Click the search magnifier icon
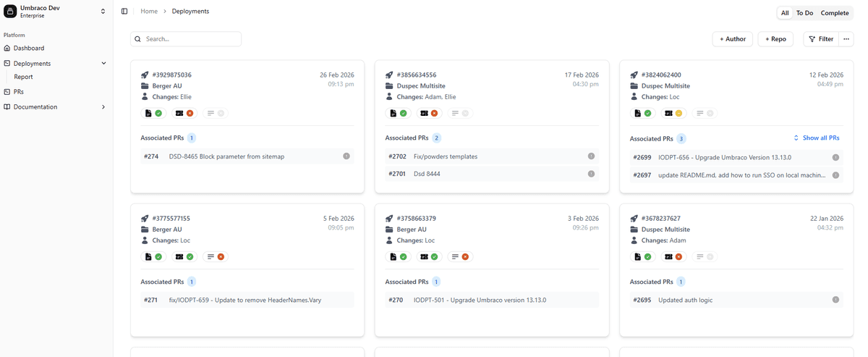This screenshot has width=868, height=357. pyautogui.click(x=138, y=39)
